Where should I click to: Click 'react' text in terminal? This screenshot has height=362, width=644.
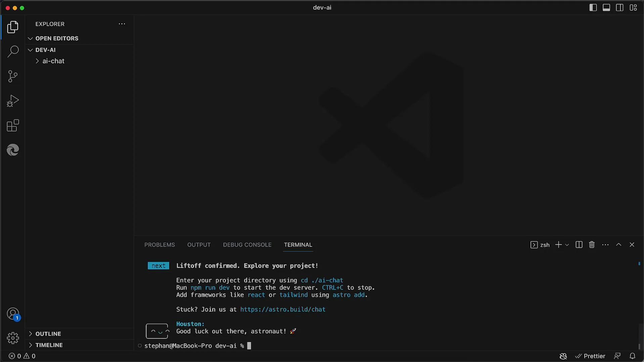pos(256,295)
